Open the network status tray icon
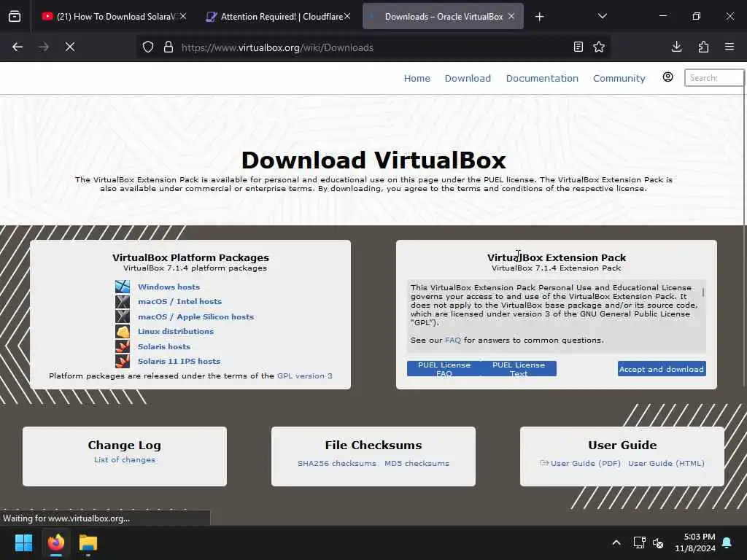 pos(639,542)
